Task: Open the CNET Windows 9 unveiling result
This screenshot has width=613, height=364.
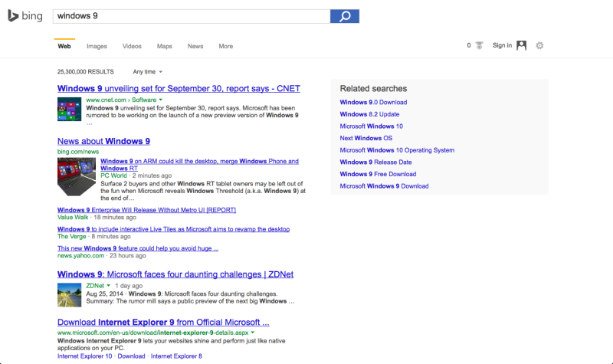Action: 179,89
